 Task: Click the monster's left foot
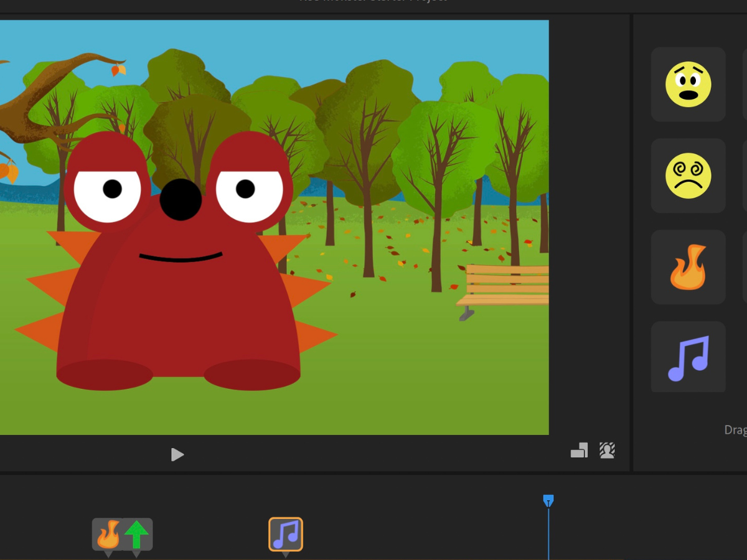click(105, 375)
